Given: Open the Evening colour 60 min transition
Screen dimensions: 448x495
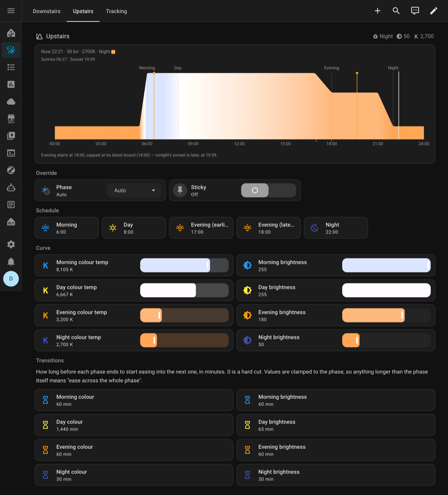Looking at the screenshot, I should coord(134,450).
